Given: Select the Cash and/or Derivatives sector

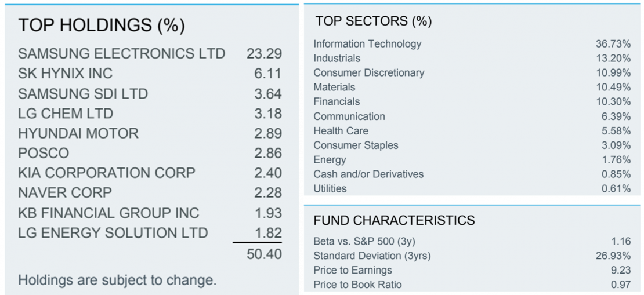Looking at the screenshot, I should pos(368,174).
